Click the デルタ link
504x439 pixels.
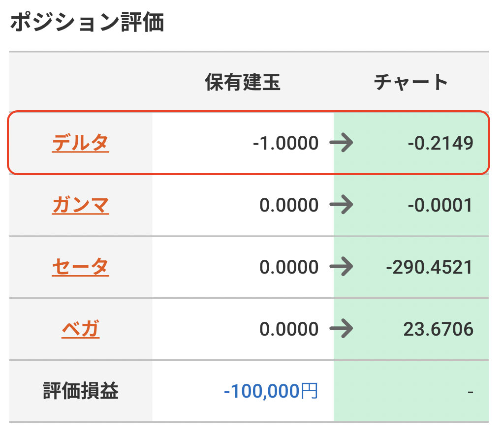(x=80, y=143)
